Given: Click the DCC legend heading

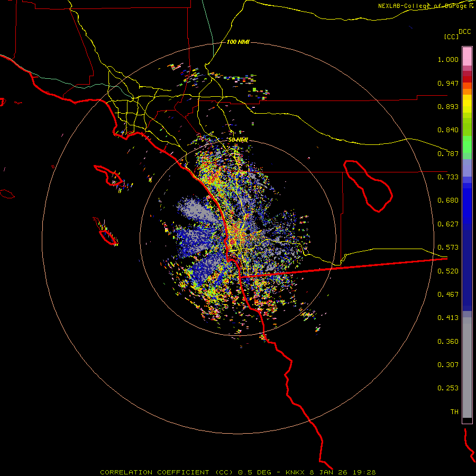Looking at the screenshot, I should coord(465,32).
